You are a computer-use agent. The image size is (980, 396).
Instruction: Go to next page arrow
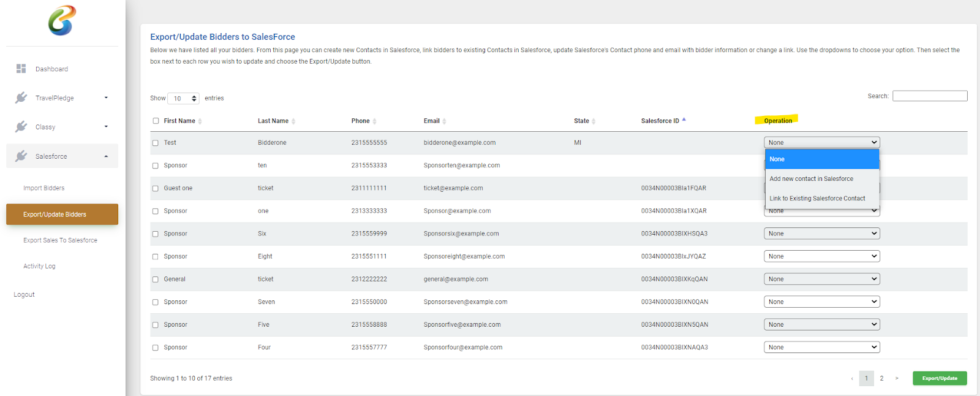coord(897,378)
